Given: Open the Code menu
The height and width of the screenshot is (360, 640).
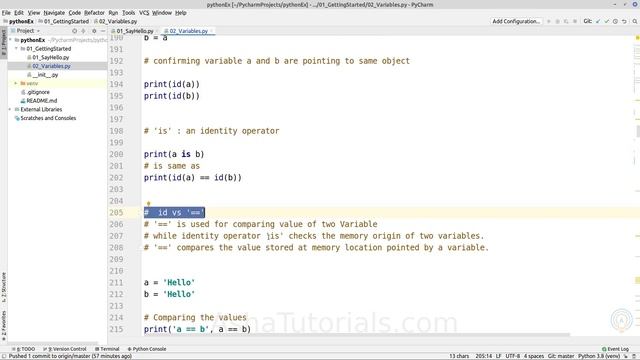Looking at the screenshot, I should 75,13.
